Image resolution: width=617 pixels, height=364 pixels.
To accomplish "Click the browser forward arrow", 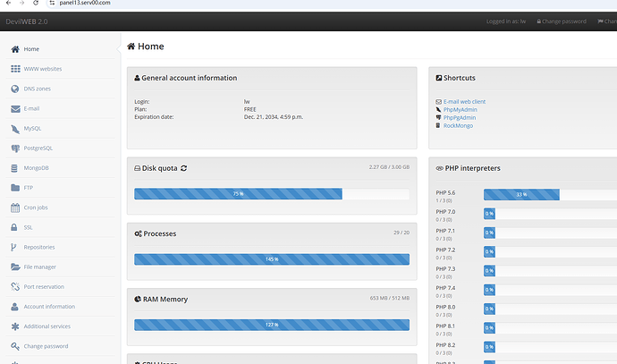I will click(x=21, y=3).
